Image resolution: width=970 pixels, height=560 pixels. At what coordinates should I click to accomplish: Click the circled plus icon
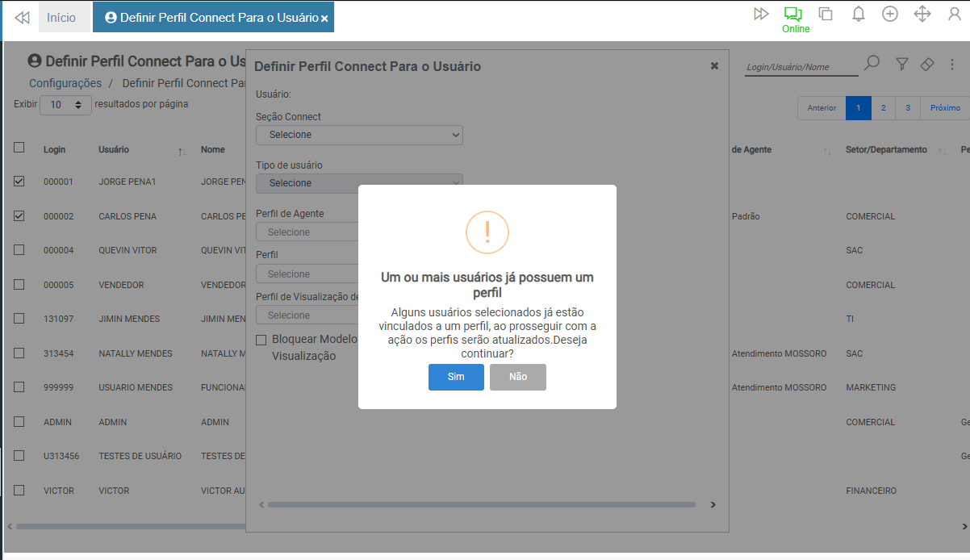click(890, 14)
